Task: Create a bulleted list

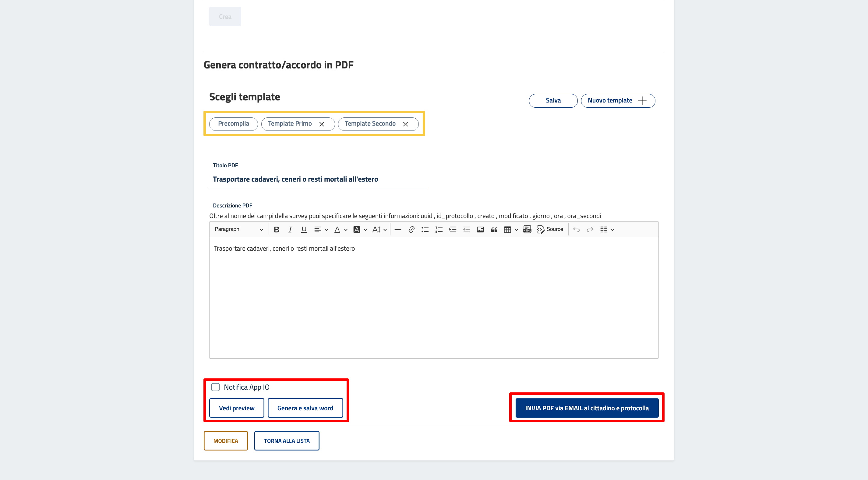Action: [425, 229]
